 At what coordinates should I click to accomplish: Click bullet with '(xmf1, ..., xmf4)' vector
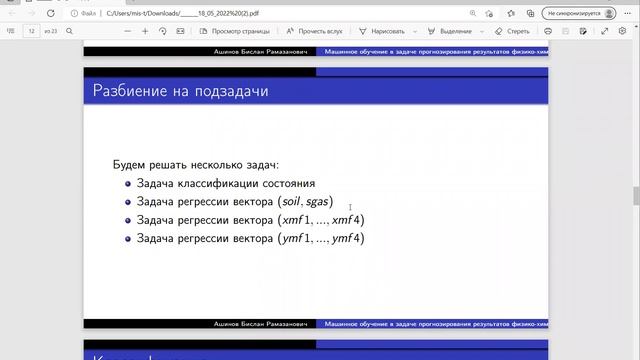[251, 220]
